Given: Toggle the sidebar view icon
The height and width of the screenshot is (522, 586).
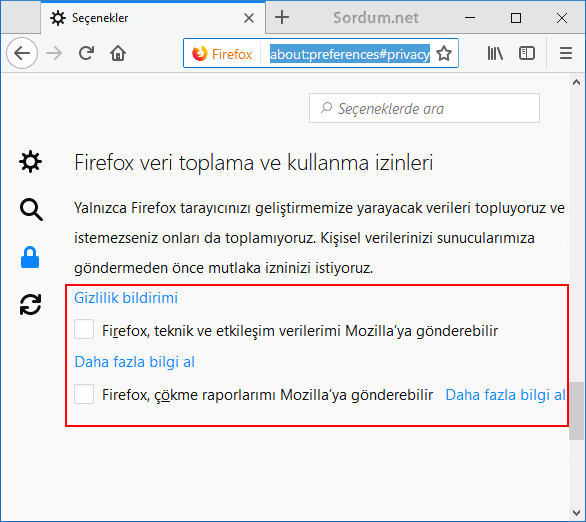Looking at the screenshot, I should tap(527, 53).
